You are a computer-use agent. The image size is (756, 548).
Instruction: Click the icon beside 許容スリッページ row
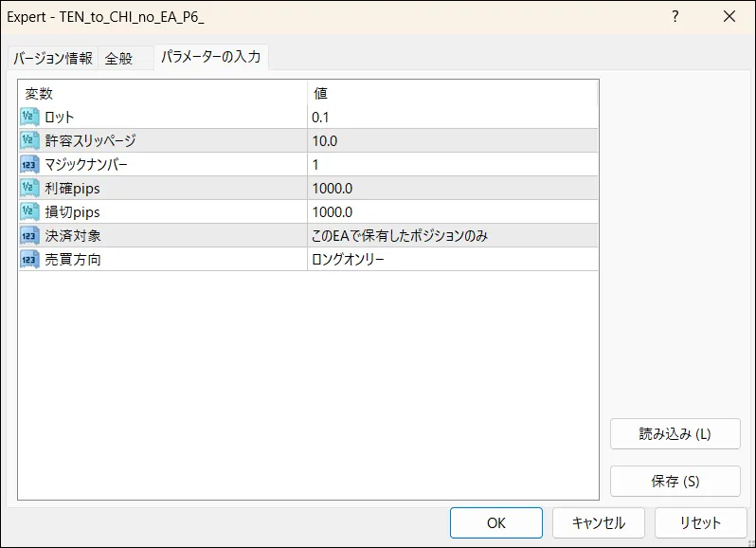pyautogui.click(x=28, y=141)
